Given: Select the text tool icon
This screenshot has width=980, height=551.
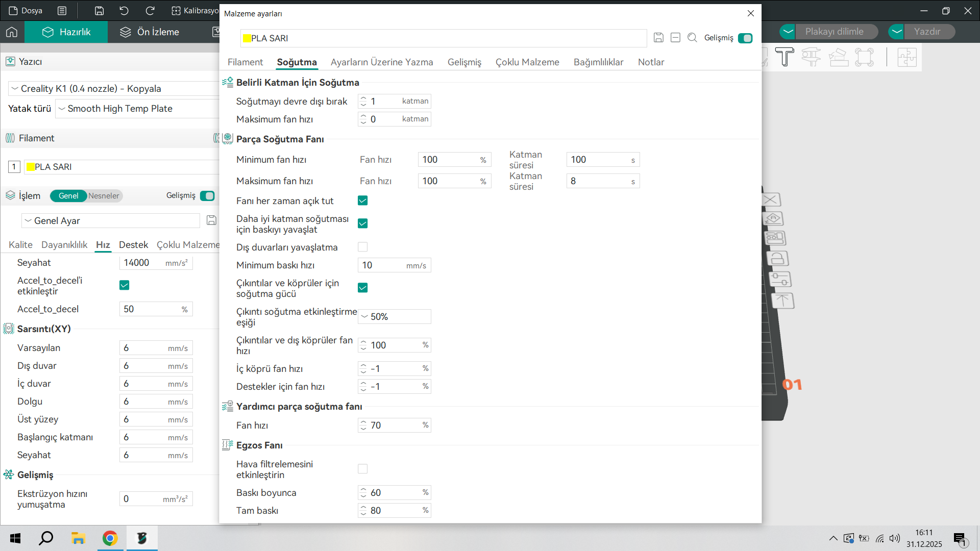Looking at the screenshot, I should (784, 57).
